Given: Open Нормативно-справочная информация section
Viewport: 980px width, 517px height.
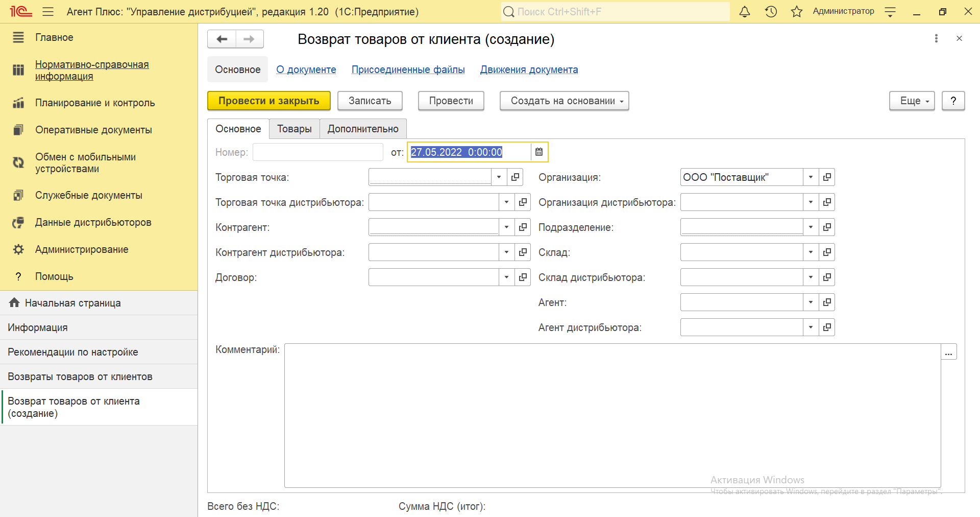Looking at the screenshot, I should [x=92, y=70].
